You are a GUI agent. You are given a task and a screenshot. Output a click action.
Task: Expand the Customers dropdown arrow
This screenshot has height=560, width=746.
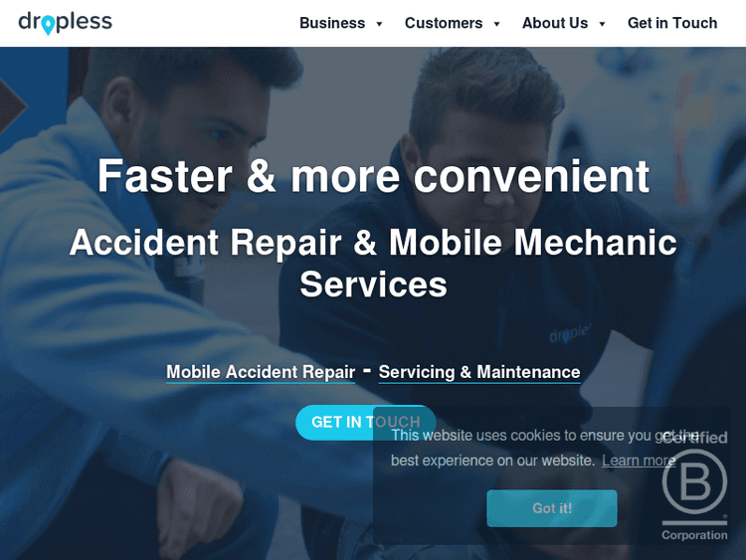[496, 24]
